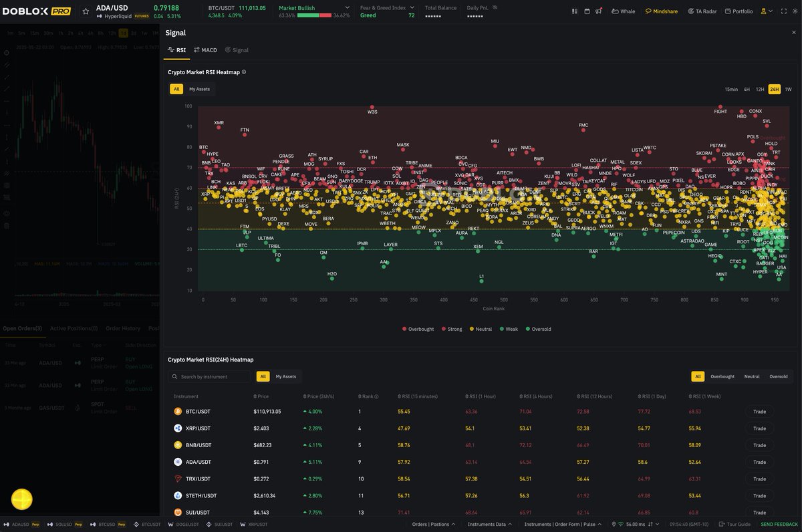Click the favorite star next to ADA/USD
This screenshot has width=802, height=532.
[x=86, y=11]
